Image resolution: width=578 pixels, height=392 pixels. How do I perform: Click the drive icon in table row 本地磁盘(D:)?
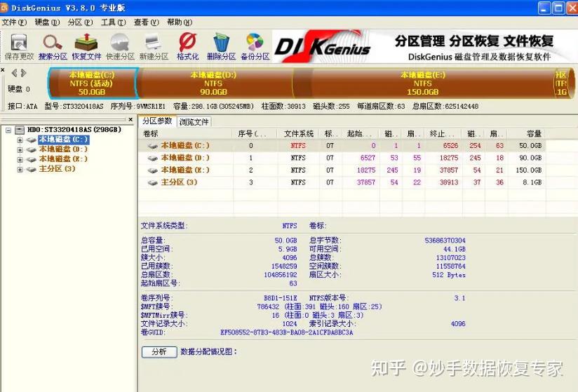click(153, 158)
